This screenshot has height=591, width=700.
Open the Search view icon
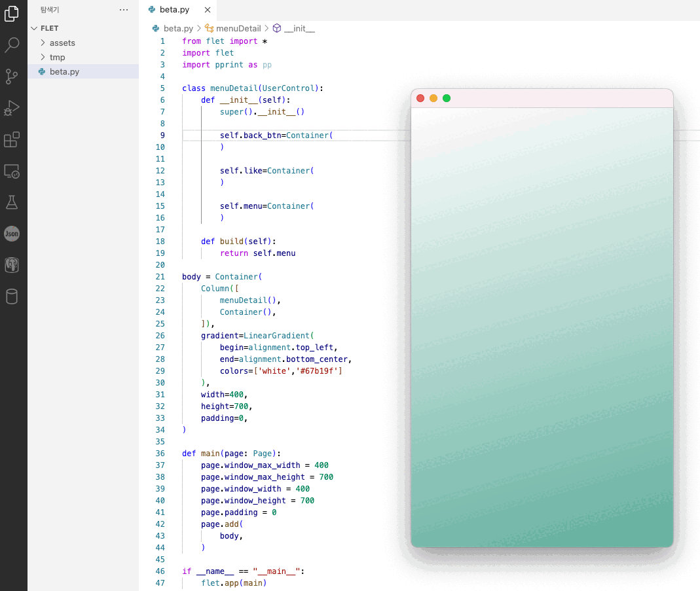[x=12, y=45]
